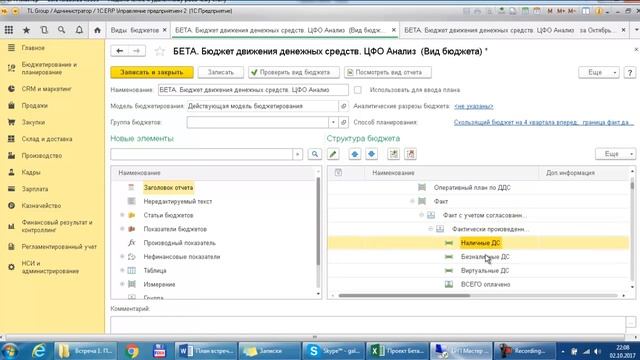Open the Скользящий бюджет planning method link
Viewport: 640px width, 360px height.
pyautogui.click(x=544, y=122)
